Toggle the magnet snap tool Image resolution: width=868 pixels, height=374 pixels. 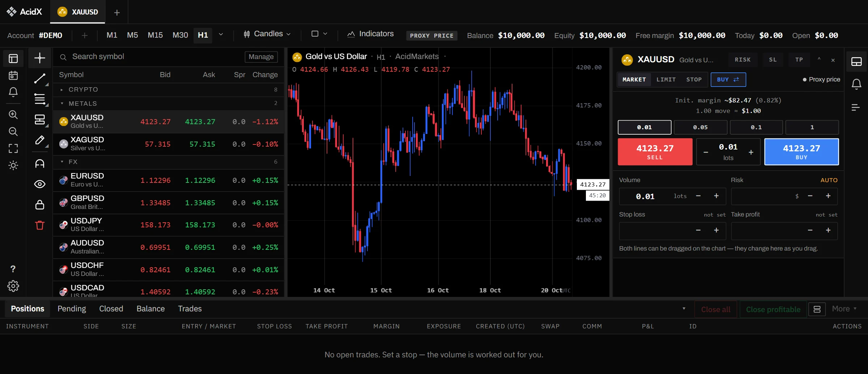[x=40, y=164]
